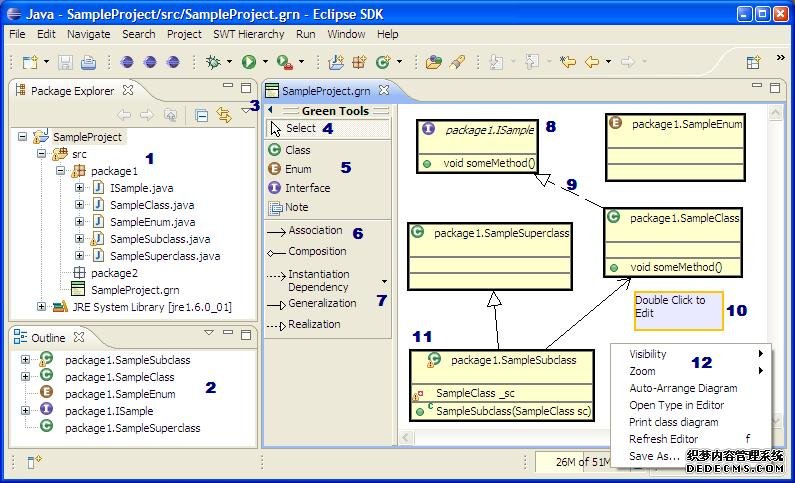Viewport: 795px width, 483px height.
Task: Click the package1.ISample diagram box
Action: click(x=477, y=146)
